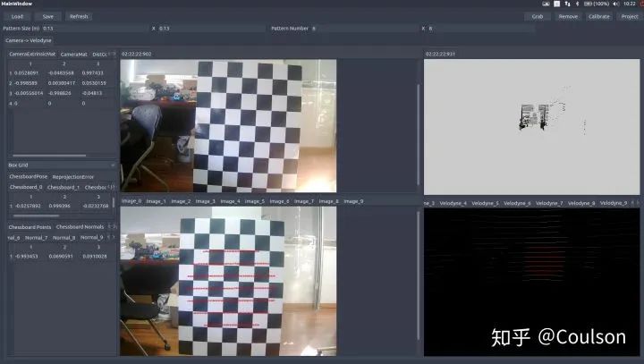This screenshot has width=644, height=364.
Task: Open the Normal_9 tab
Action: pos(91,238)
